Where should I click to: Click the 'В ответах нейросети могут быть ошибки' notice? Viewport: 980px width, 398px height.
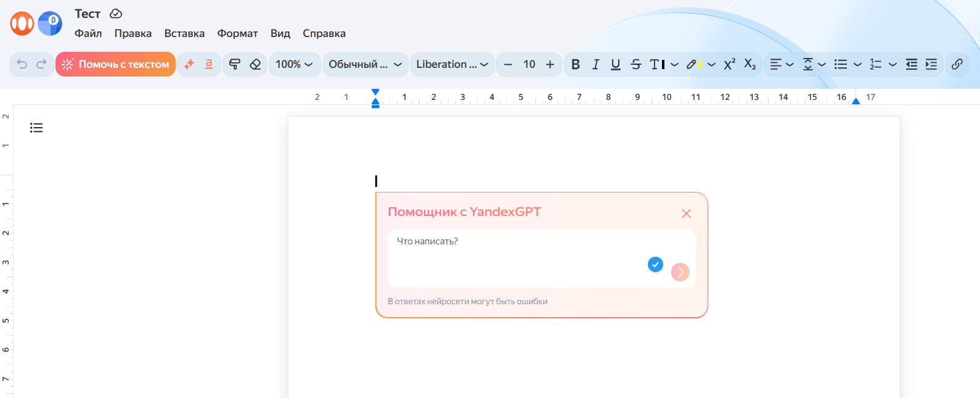(x=468, y=301)
